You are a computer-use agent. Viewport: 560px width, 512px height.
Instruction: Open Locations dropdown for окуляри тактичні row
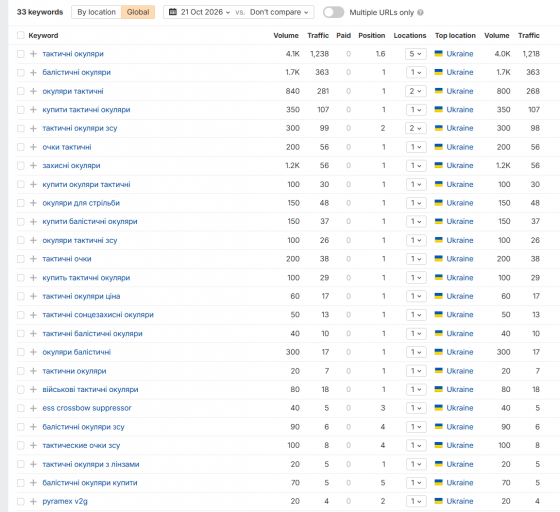[x=416, y=91]
